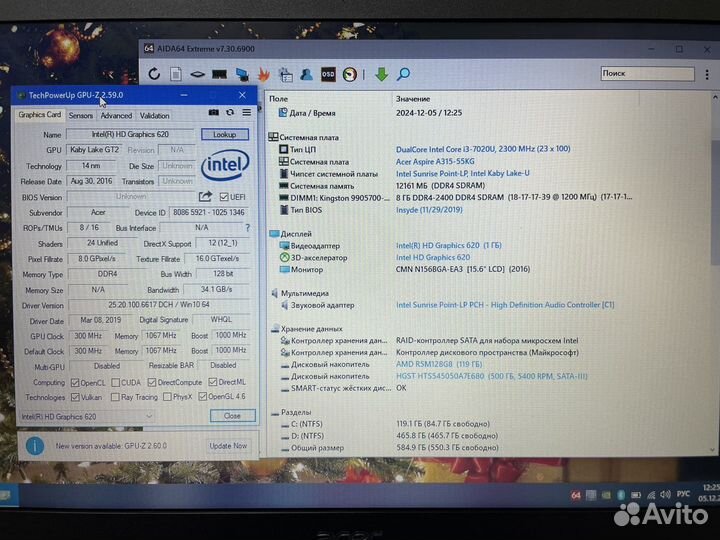Image resolution: width=720 pixels, height=540 pixels.
Task: Click the AIDA64 refresh icon
Action: point(154,74)
